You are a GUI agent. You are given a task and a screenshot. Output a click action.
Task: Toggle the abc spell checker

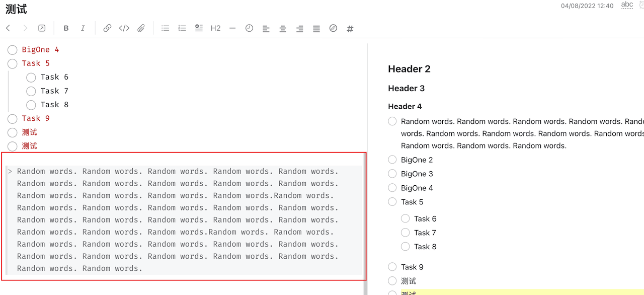click(627, 5)
